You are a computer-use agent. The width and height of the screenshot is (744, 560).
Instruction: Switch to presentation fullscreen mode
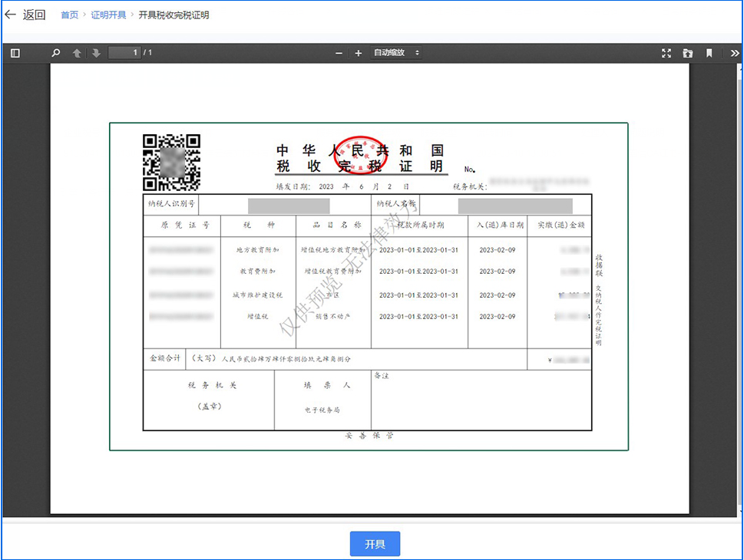coord(666,53)
